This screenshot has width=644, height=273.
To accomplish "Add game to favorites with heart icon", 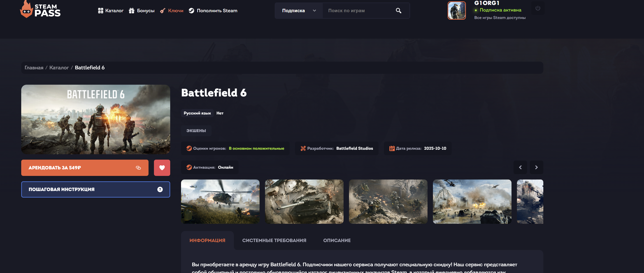I will tap(162, 168).
